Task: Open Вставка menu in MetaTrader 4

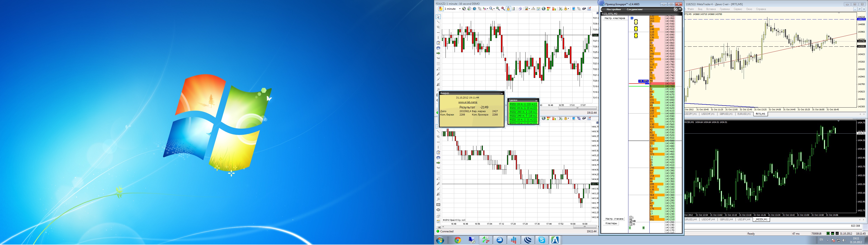Action: pyautogui.click(x=711, y=9)
